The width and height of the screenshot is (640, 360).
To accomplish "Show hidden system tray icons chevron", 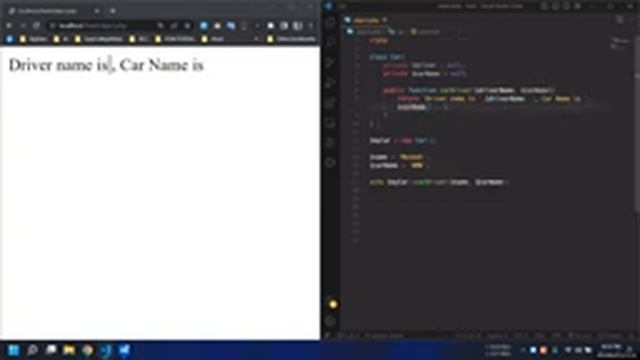I will coord(523,350).
